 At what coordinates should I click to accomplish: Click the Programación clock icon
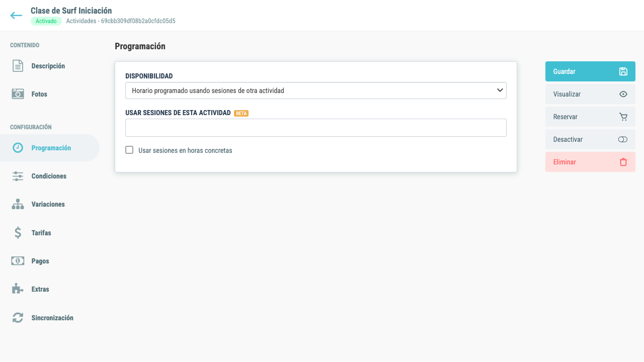[x=18, y=148]
